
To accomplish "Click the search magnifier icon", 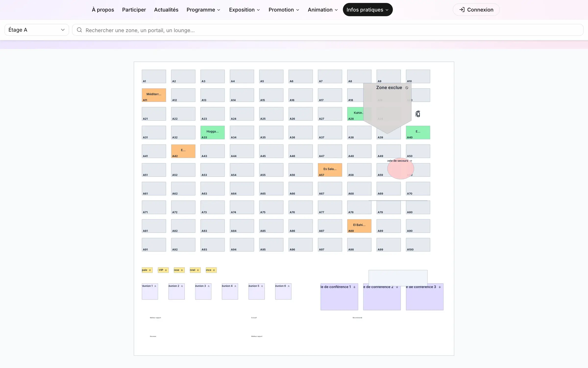I will [x=79, y=30].
